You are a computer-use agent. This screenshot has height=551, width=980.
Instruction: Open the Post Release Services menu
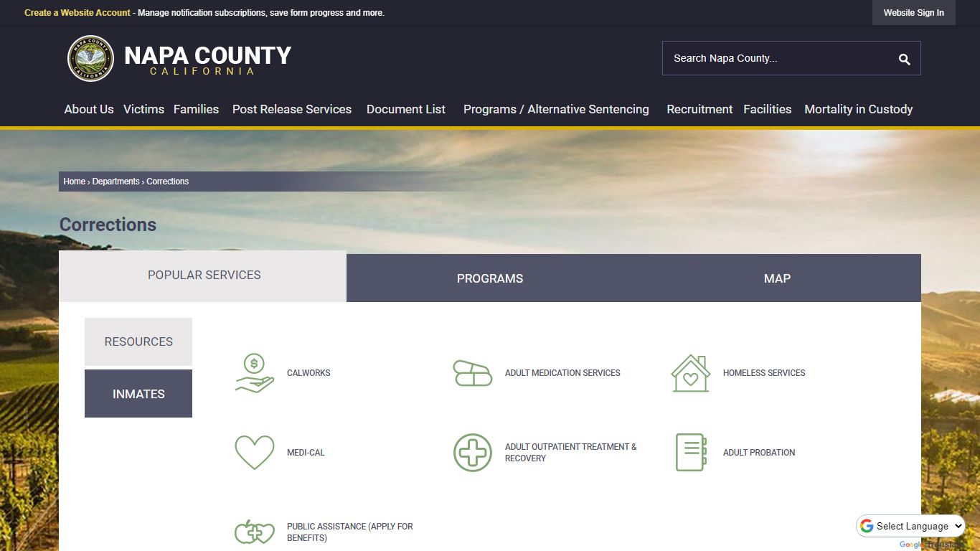(x=292, y=109)
